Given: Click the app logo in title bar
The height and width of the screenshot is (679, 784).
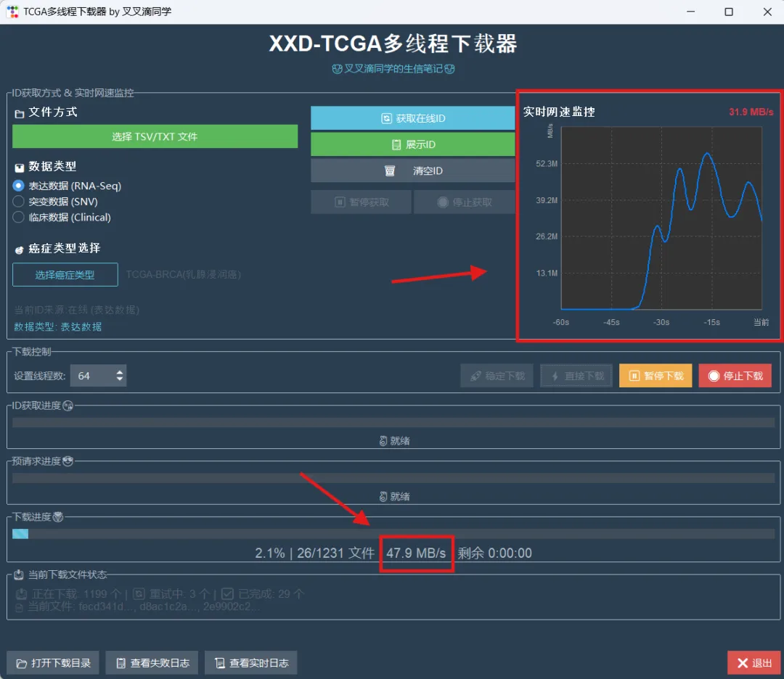Looking at the screenshot, I should click(12, 11).
